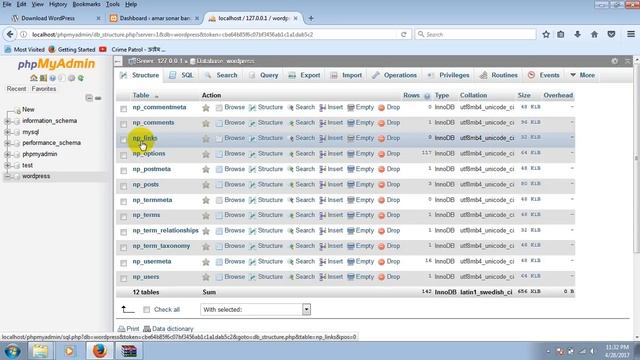640x360 pixels.
Task: Click Browse icon for np_term_taxonomy
Action: click(x=219, y=247)
